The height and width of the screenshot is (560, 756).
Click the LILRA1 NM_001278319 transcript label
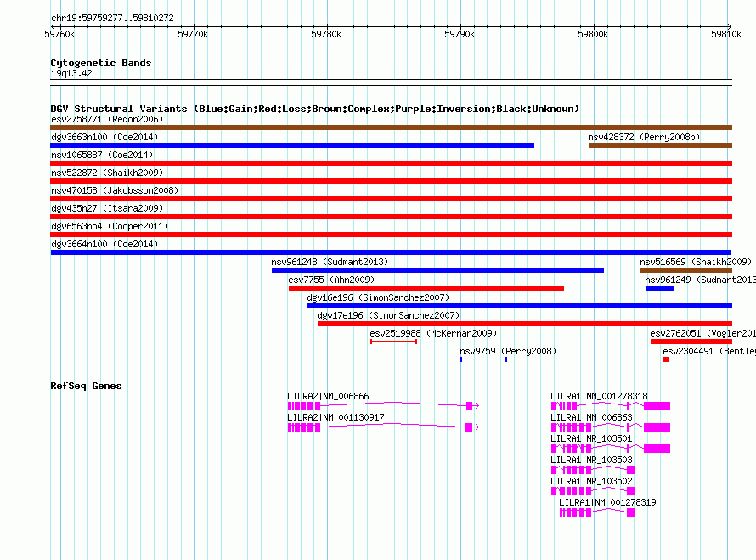[x=607, y=502]
